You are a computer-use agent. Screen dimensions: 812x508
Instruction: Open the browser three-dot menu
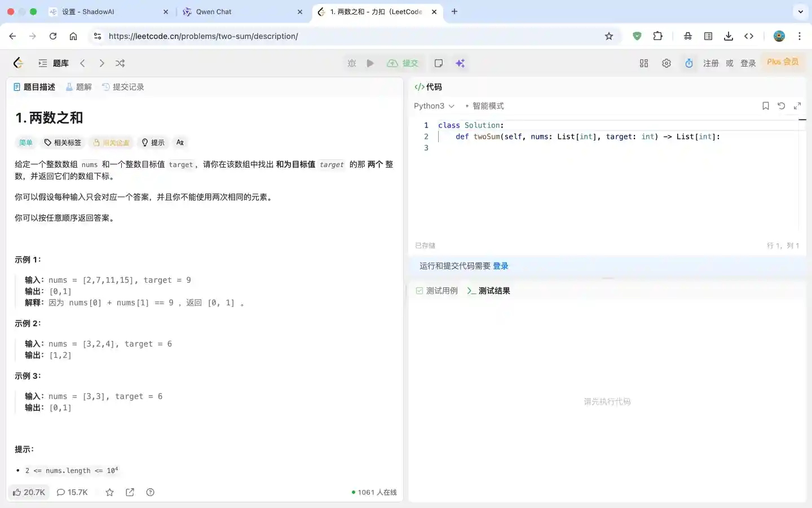click(x=800, y=36)
